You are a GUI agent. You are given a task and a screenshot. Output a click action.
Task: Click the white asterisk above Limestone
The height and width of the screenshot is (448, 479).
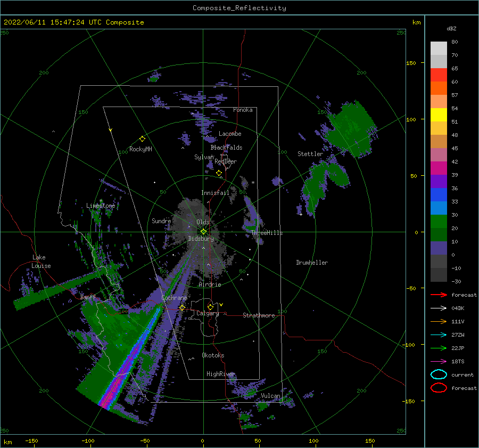click(x=101, y=201)
